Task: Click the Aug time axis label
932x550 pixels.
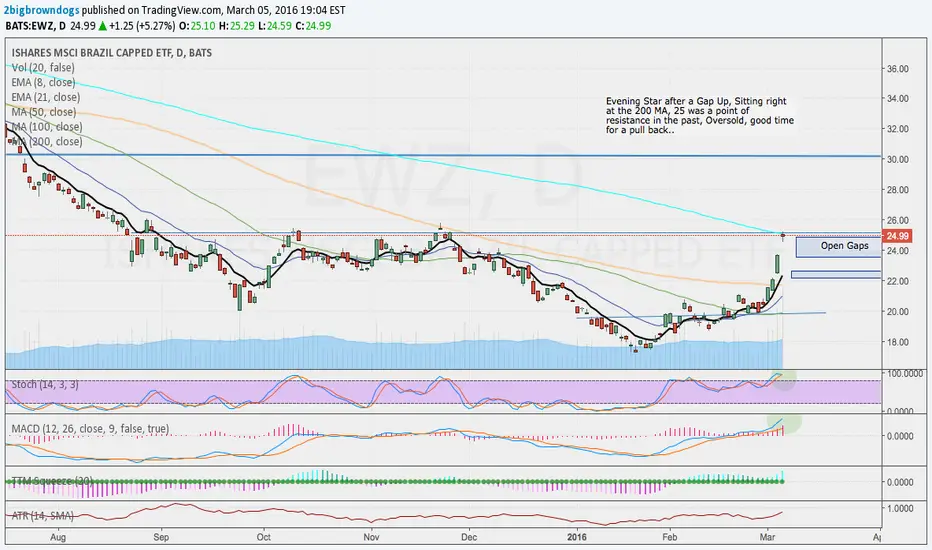Action: coord(58,538)
